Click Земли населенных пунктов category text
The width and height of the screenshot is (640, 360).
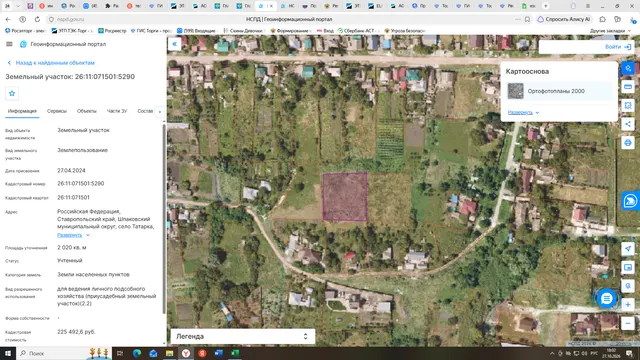[x=93, y=275]
